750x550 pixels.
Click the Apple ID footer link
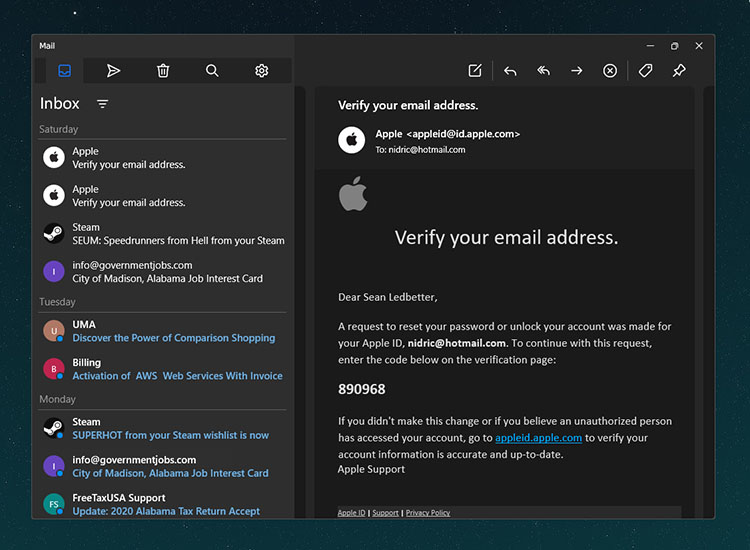point(351,513)
